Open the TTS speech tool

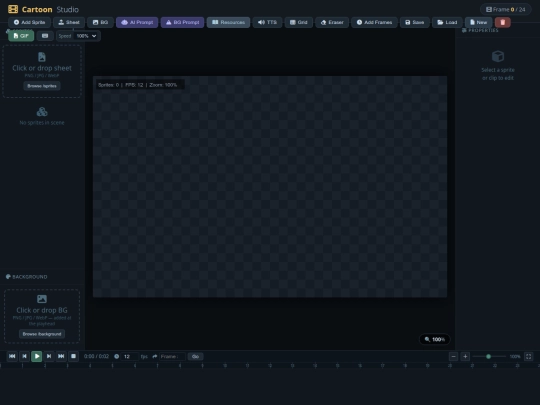click(x=267, y=22)
